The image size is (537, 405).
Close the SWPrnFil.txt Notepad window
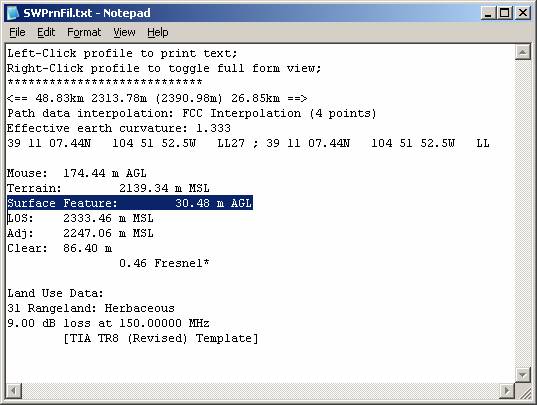pos(523,13)
